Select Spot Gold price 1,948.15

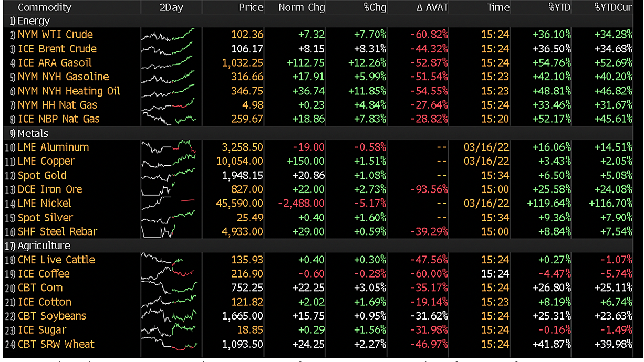tap(243, 175)
